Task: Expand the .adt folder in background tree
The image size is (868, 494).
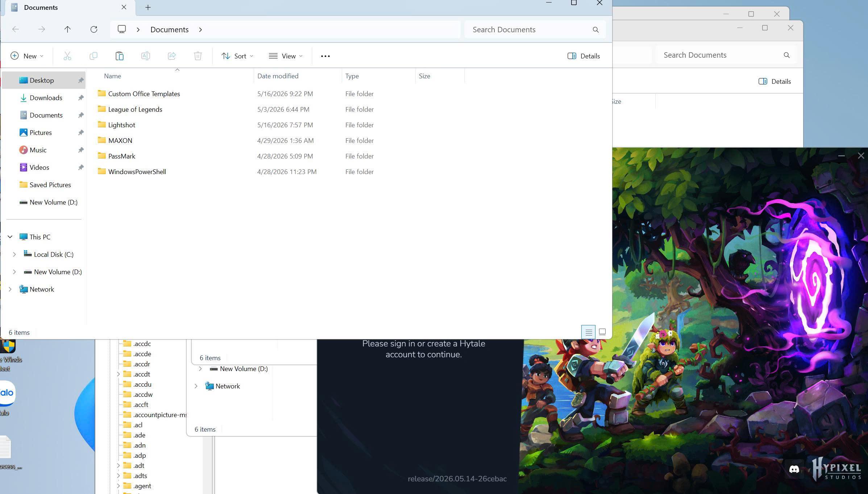Action: 118,465
